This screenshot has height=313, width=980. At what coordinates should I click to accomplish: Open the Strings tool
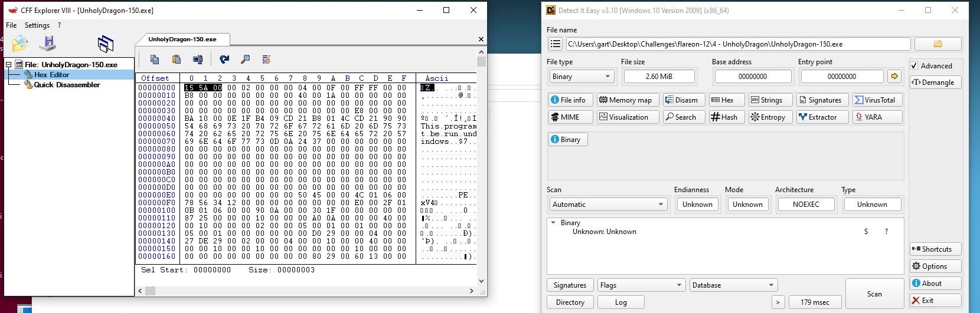pos(768,100)
